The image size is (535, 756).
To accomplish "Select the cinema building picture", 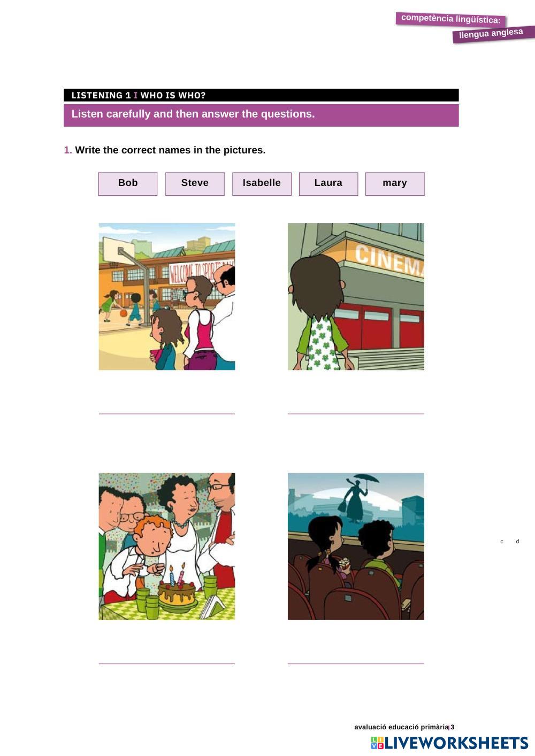I will [356, 296].
